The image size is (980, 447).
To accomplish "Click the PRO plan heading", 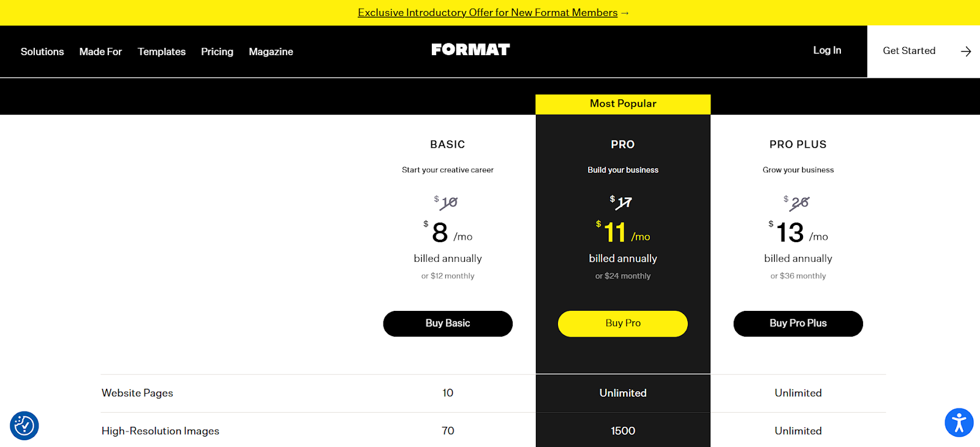I will (623, 145).
